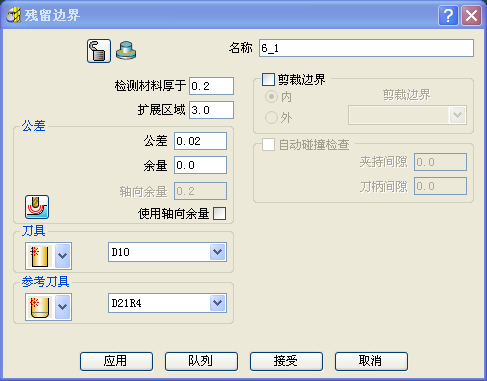Image resolution: width=487 pixels, height=381 pixels.
Task: Toggle 使用轴向余量 checkbox
Action: (x=219, y=214)
